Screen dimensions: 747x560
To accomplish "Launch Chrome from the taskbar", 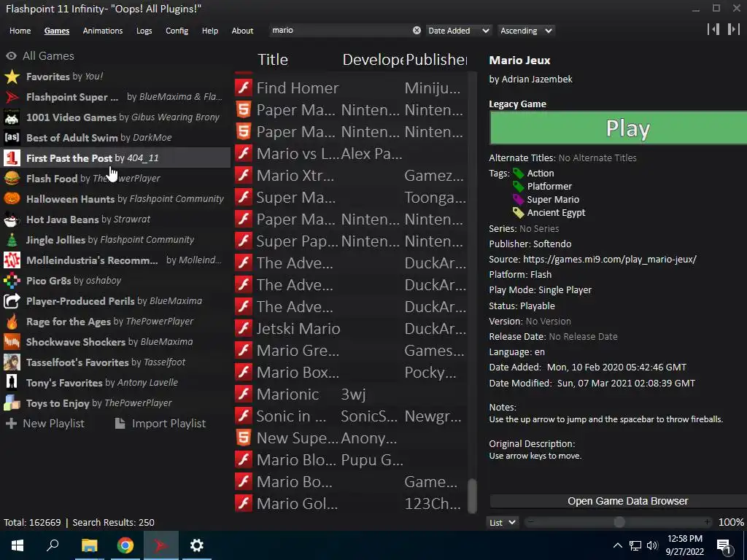I will point(125,545).
